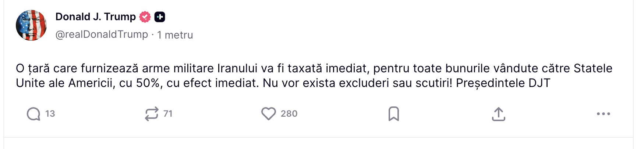Open the @realDonaldTrump handle link
Image resolution: width=644 pixels, height=149 pixels.
[102, 34]
